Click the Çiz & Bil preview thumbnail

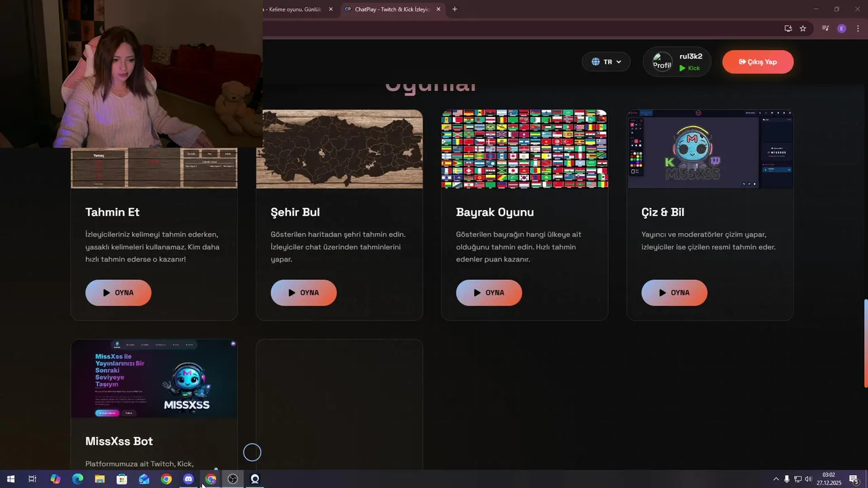point(710,149)
